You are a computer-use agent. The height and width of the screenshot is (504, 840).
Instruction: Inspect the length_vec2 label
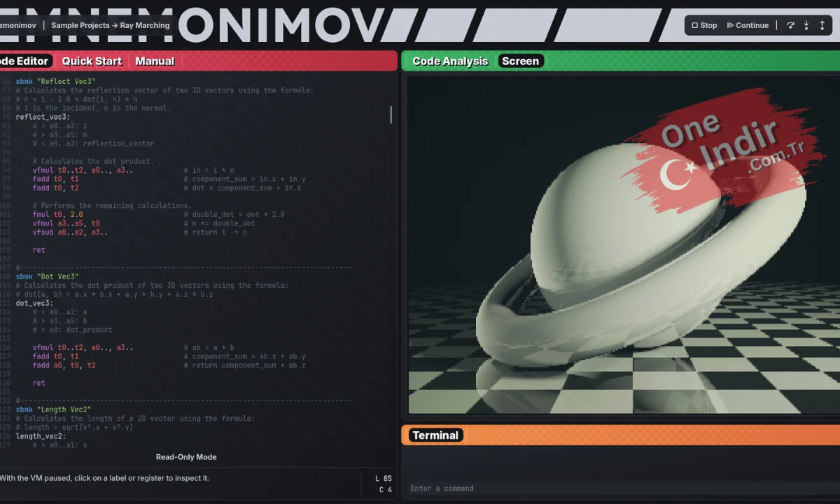click(x=41, y=436)
